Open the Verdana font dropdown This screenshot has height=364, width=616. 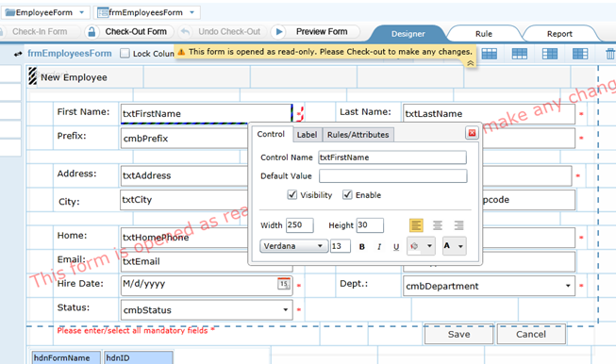(294, 246)
